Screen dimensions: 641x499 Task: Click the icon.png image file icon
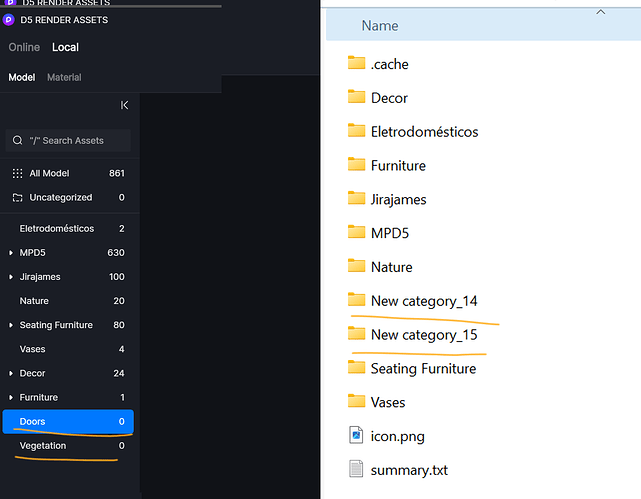pyautogui.click(x=356, y=435)
